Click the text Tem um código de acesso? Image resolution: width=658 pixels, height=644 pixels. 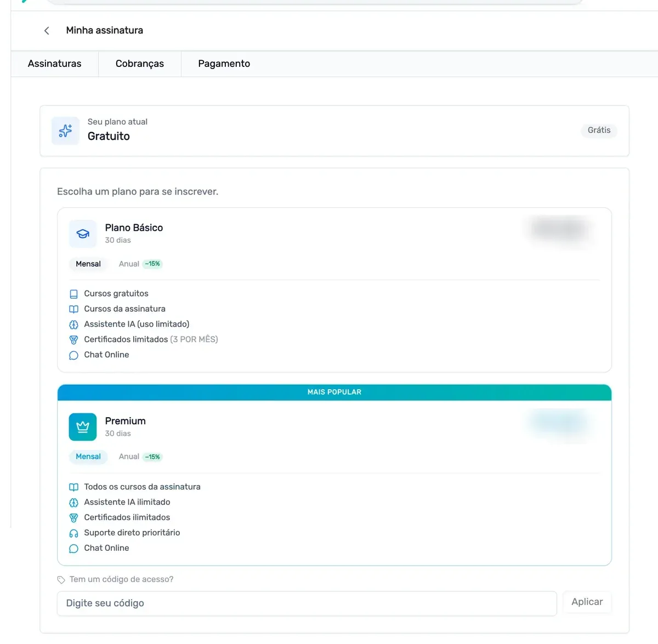tap(122, 579)
